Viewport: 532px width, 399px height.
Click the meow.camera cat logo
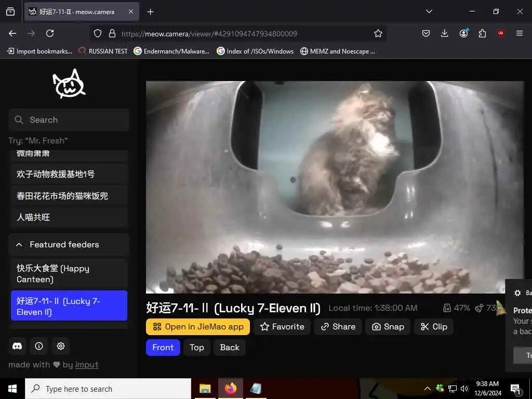(x=69, y=84)
